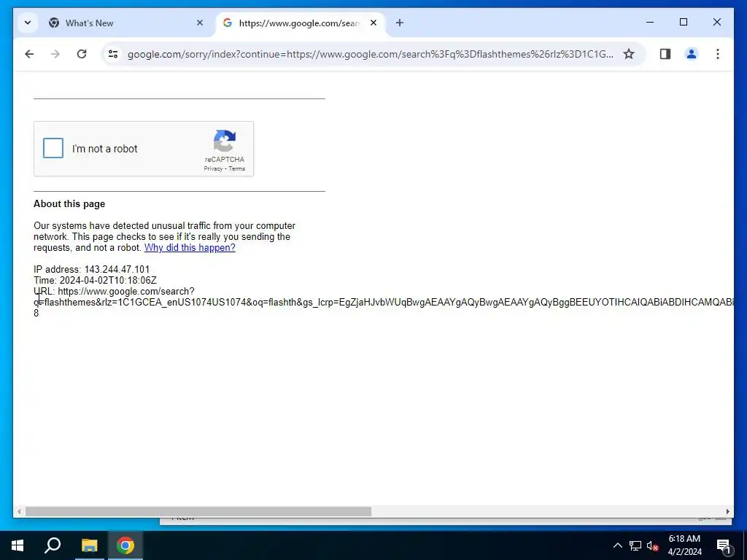Go forward with the forward arrow
747x560 pixels.
coord(55,54)
